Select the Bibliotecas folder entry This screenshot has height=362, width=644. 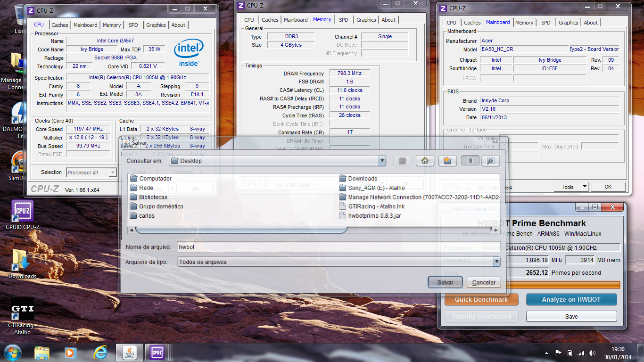point(149,197)
